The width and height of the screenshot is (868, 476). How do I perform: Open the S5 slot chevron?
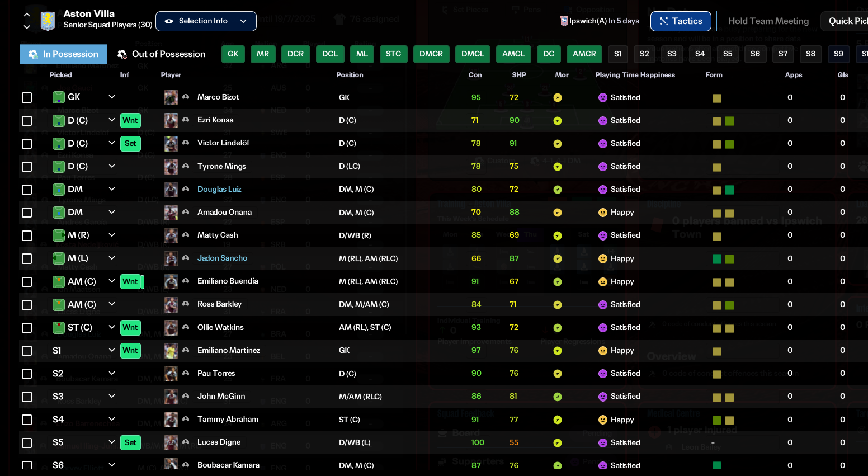tap(112, 442)
